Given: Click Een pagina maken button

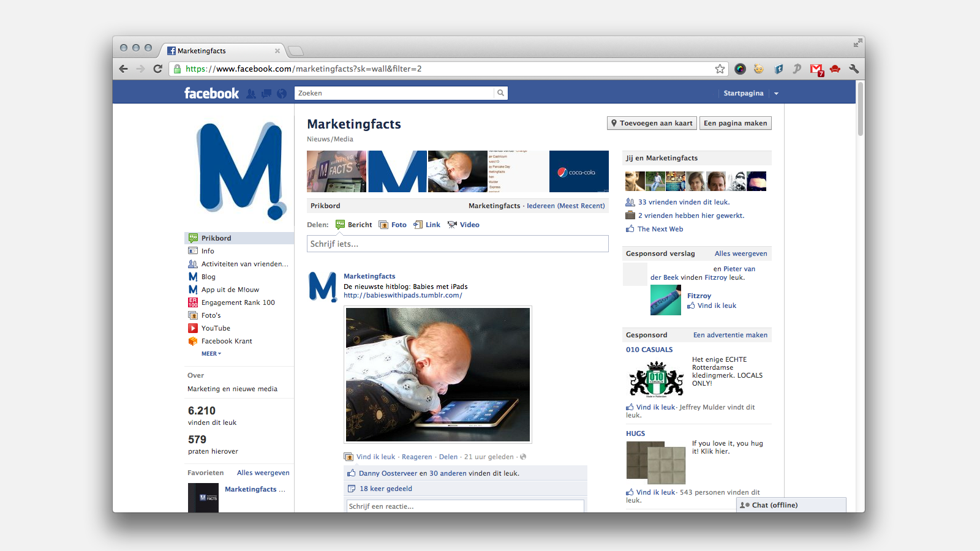Looking at the screenshot, I should point(735,123).
